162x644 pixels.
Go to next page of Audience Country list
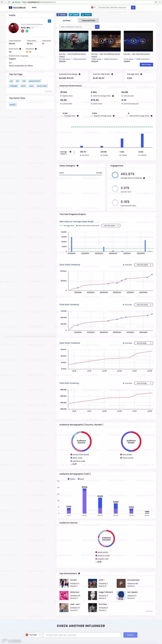pyautogui.click(x=76, y=464)
